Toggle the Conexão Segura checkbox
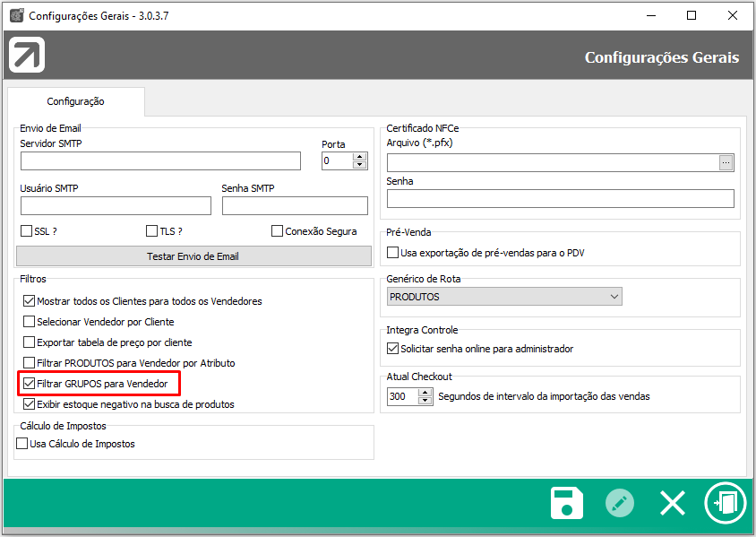 tap(278, 231)
